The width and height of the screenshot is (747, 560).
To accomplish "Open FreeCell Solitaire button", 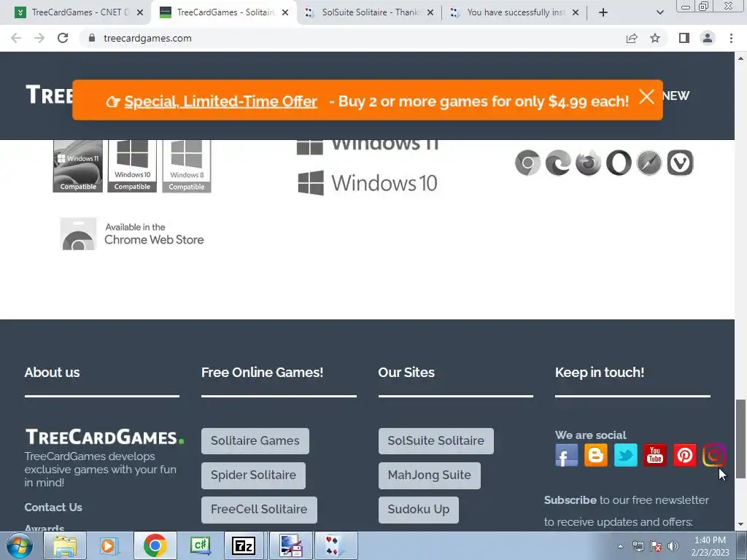I will point(259,510).
